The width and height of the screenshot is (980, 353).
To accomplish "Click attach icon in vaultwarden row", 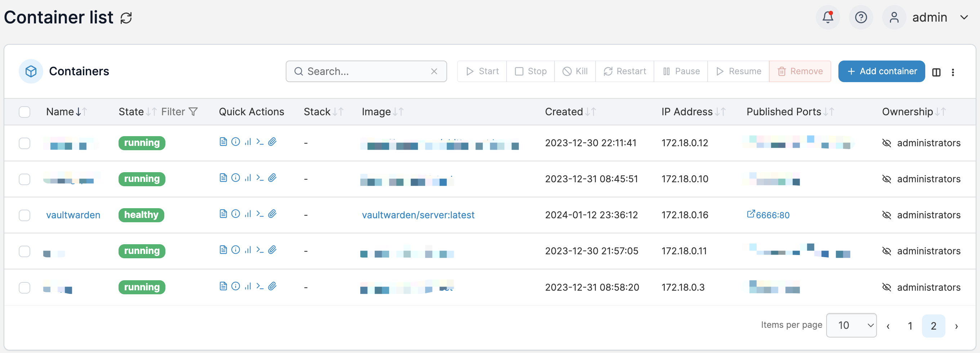I will point(272,214).
